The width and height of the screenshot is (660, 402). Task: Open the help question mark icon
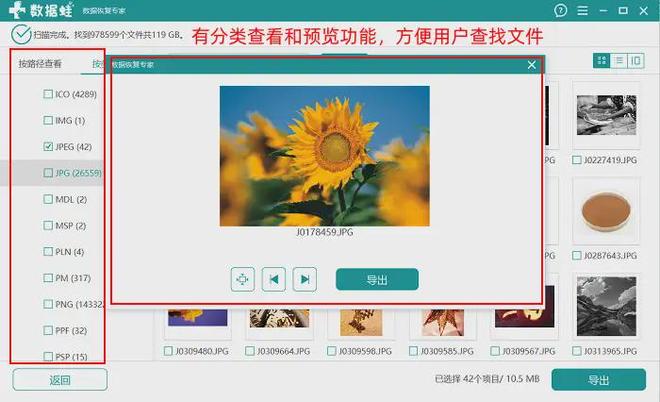click(x=560, y=10)
